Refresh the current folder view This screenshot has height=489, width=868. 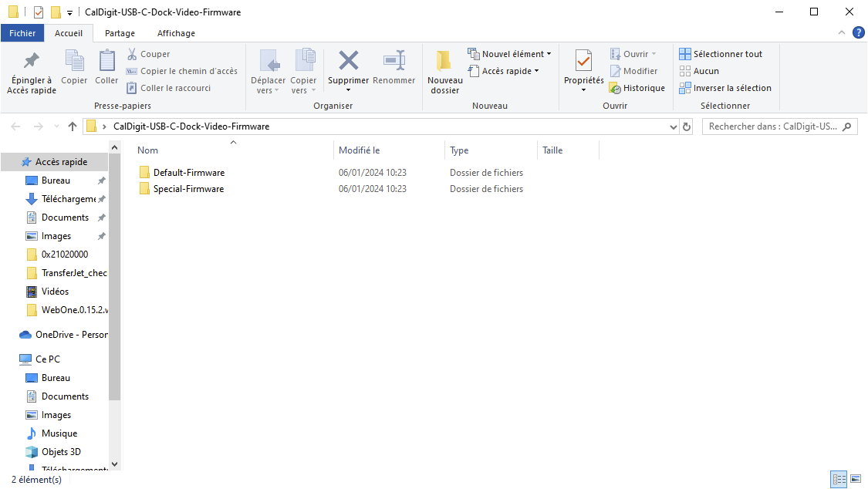[687, 126]
